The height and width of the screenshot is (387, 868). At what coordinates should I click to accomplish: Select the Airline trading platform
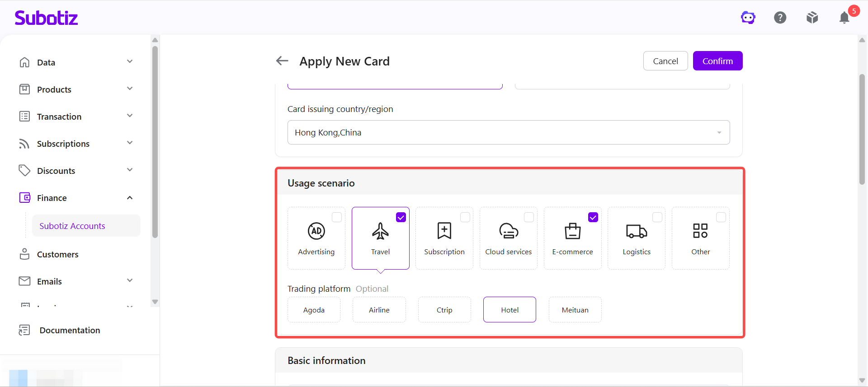[379, 310]
